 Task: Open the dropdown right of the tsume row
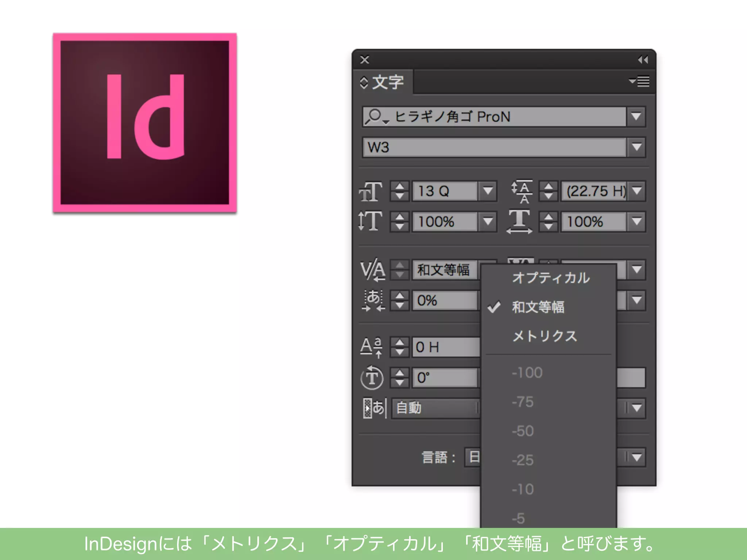point(636,301)
